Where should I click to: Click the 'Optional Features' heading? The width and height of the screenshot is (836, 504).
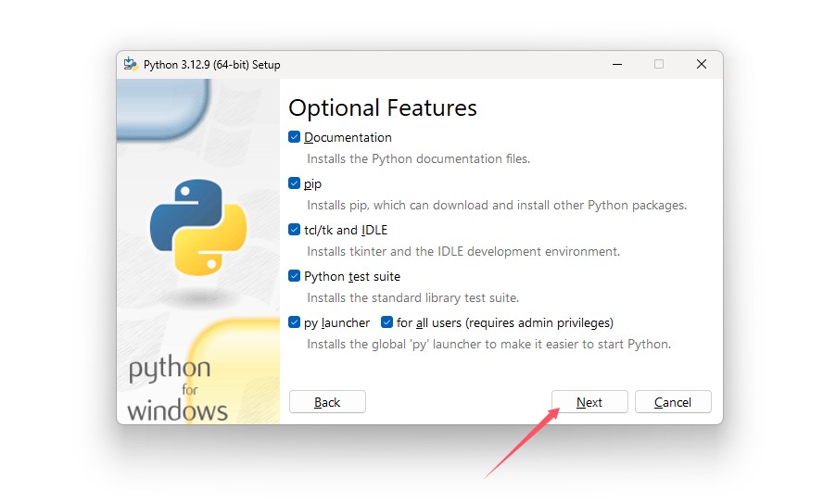382,107
